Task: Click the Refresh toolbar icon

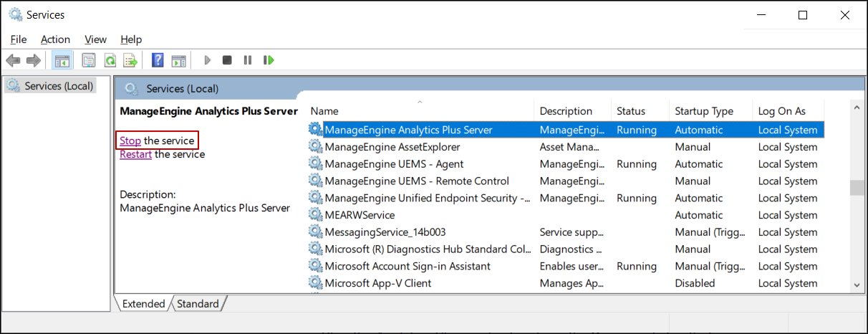Action: point(110,60)
